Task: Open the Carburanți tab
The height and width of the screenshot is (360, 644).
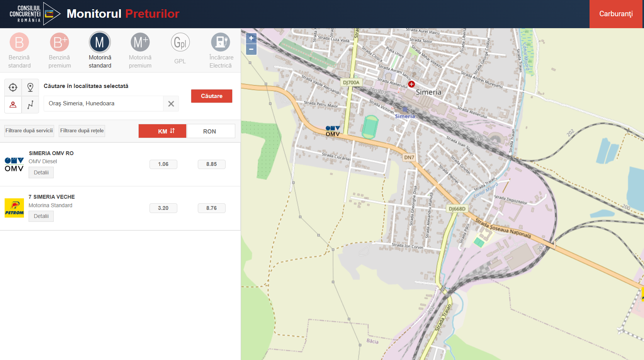Action: point(616,14)
